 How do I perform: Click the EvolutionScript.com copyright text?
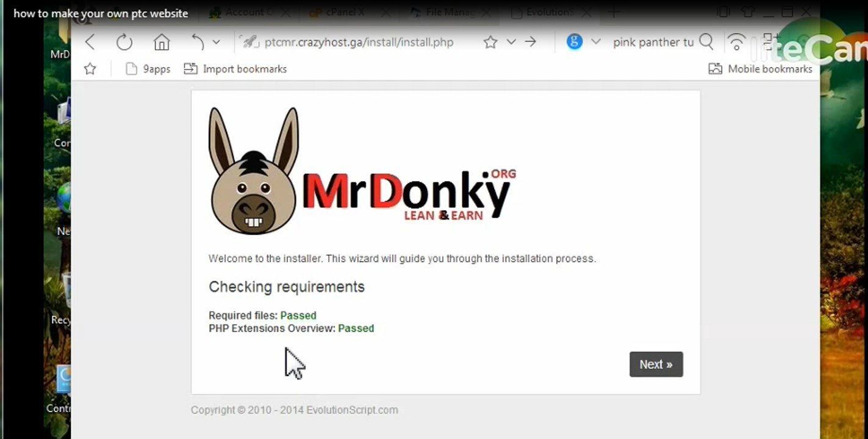pos(295,410)
